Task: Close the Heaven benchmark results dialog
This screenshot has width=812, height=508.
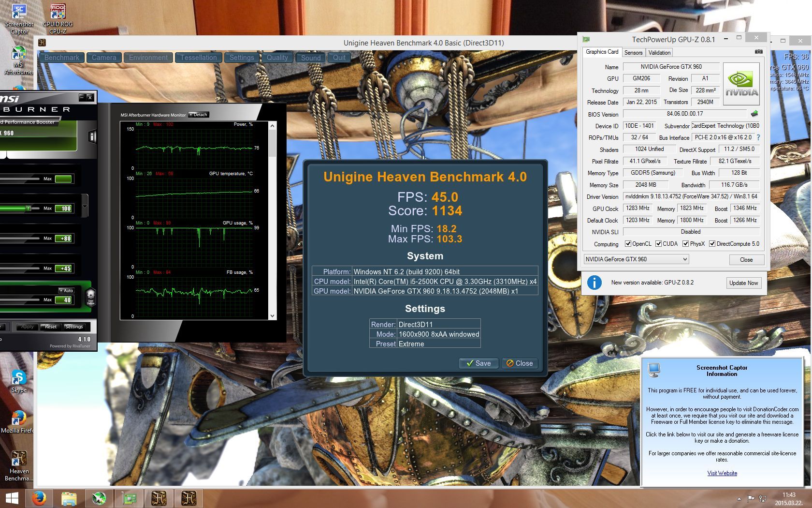Action: point(520,363)
